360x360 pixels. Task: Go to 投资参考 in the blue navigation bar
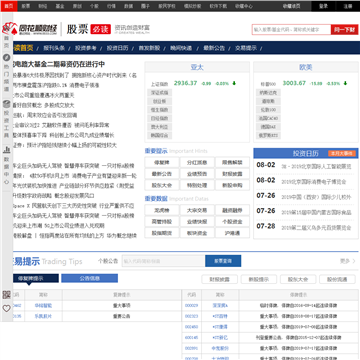tap(86, 48)
